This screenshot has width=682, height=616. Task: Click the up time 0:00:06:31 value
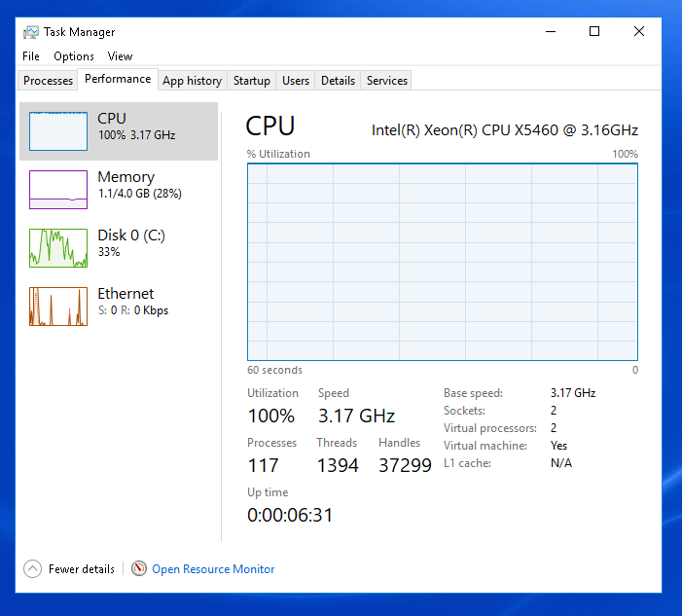click(x=290, y=515)
